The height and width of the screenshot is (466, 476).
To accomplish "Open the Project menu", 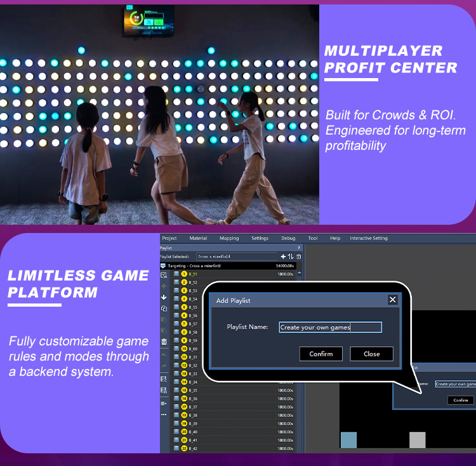I will pos(169,238).
